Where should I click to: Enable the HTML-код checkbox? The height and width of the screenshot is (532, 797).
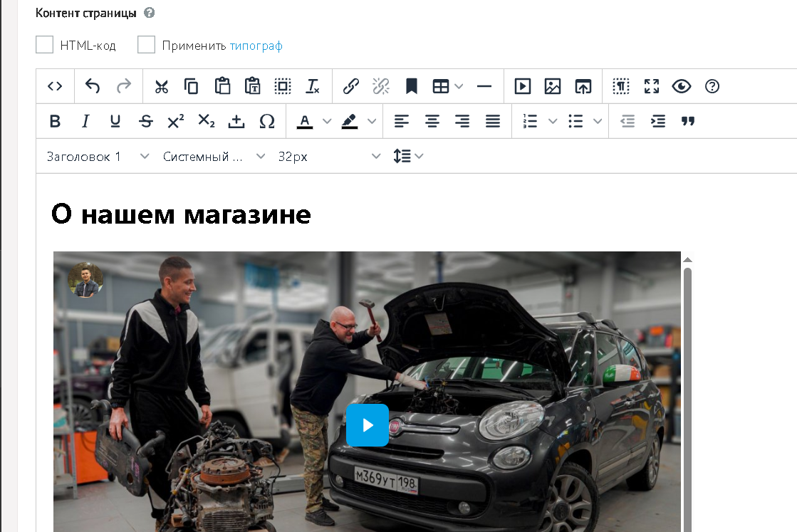(x=45, y=46)
